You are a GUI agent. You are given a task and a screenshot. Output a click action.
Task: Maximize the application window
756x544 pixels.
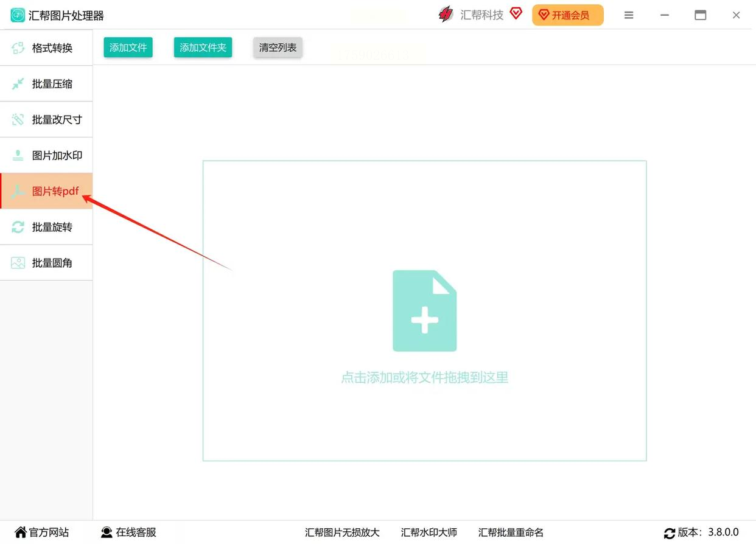pos(701,15)
